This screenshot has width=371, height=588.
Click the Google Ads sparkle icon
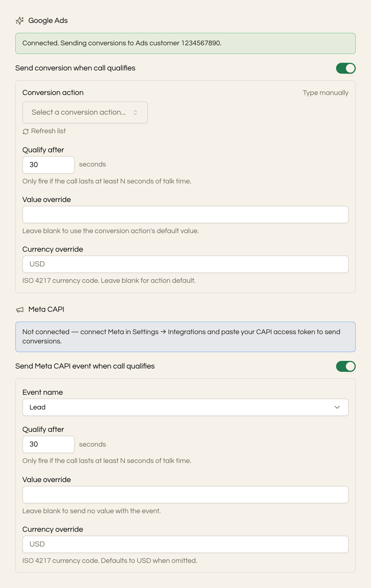[20, 21]
